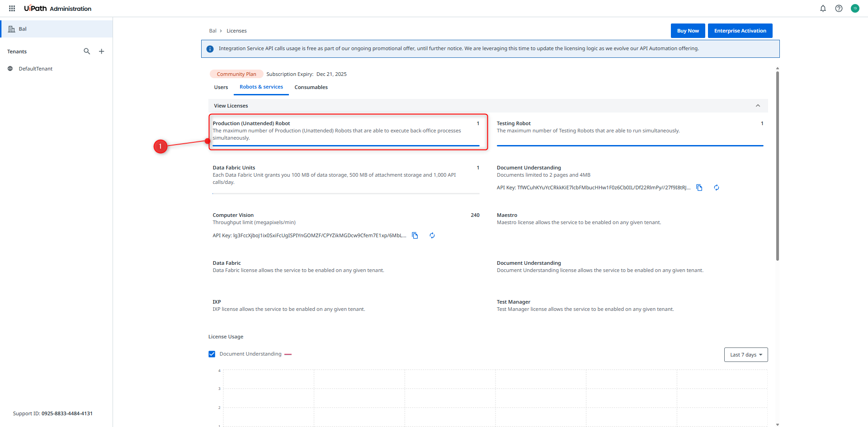The image size is (868, 427).
Task: Click the Production (Unattended) Robot title
Action: [x=251, y=123]
